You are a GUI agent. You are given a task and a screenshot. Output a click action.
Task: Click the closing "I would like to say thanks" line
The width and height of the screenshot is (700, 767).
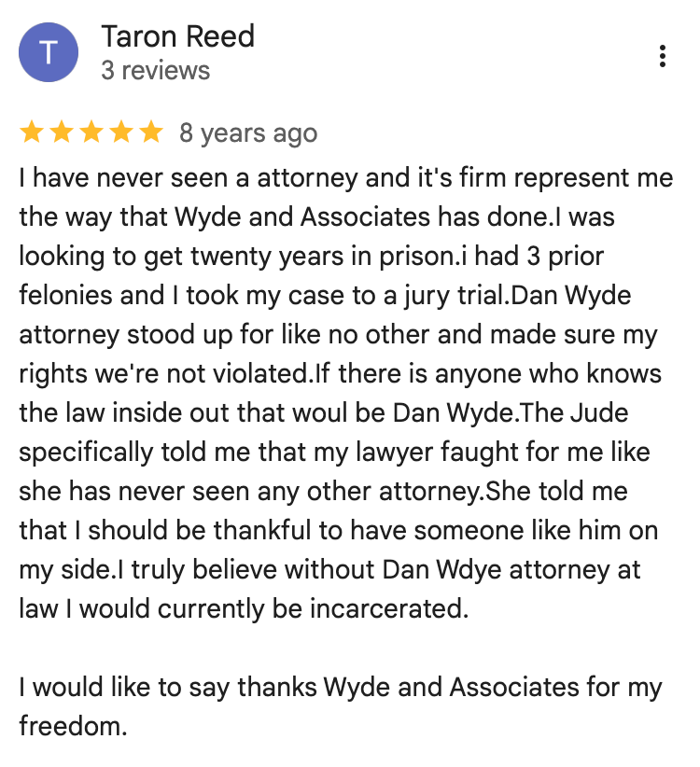[x=341, y=689]
